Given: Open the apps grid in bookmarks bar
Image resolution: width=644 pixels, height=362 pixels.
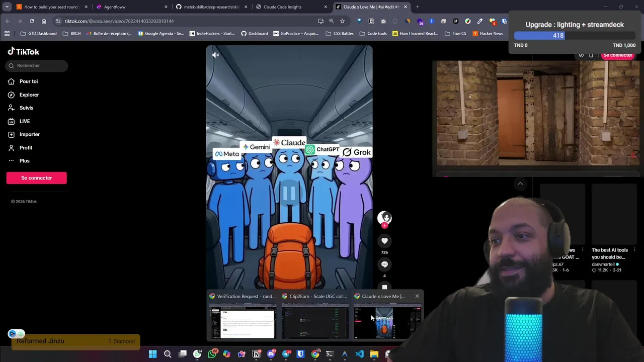Looking at the screenshot, I should (x=7, y=34).
